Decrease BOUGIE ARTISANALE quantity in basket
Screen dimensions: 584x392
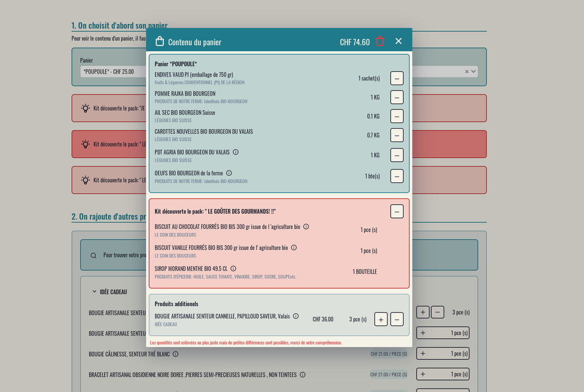[397, 319]
